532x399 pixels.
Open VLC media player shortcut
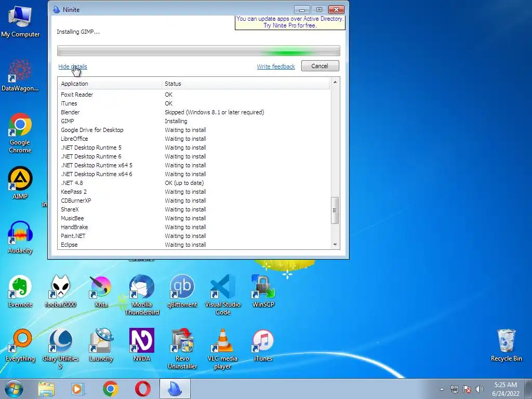coord(222,349)
